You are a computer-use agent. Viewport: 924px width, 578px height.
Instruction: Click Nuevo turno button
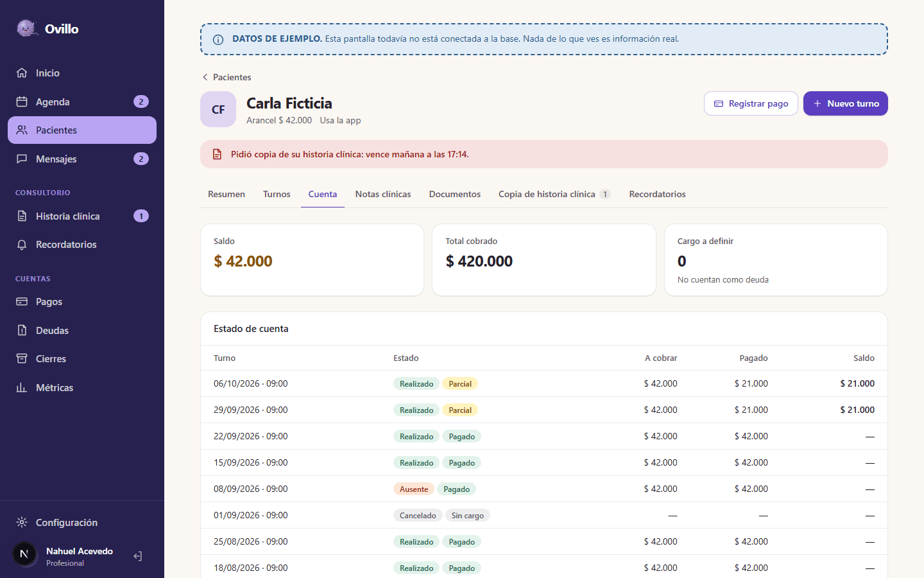click(846, 103)
